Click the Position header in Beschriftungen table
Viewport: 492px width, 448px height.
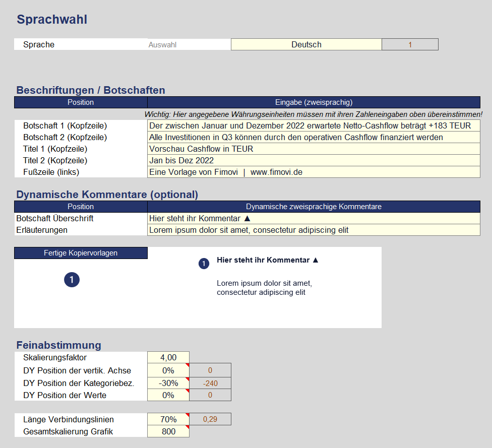coord(81,102)
